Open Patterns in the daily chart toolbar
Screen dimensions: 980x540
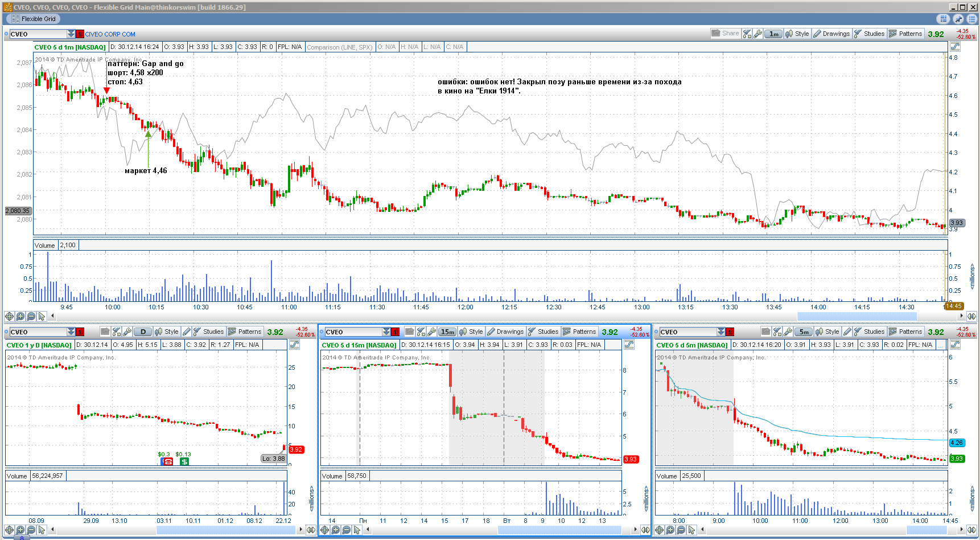(x=245, y=332)
